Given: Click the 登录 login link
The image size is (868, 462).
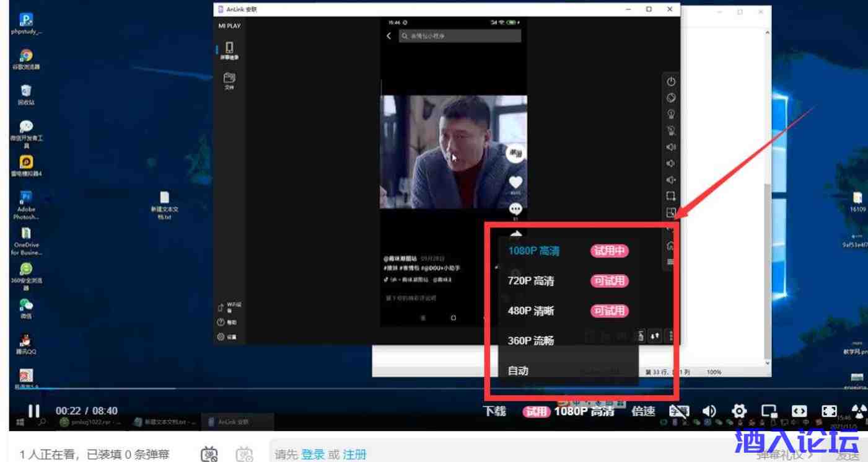Looking at the screenshot, I should click(312, 455).
